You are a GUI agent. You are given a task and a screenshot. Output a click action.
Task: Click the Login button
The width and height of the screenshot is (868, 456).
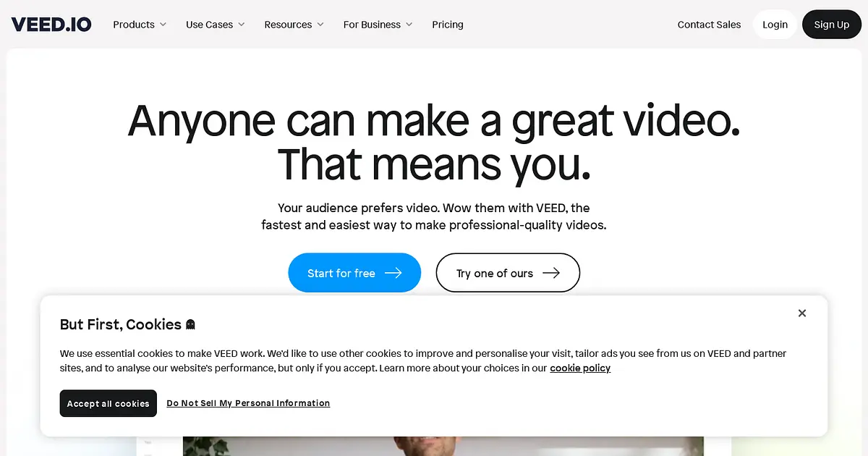click(775, 25)
